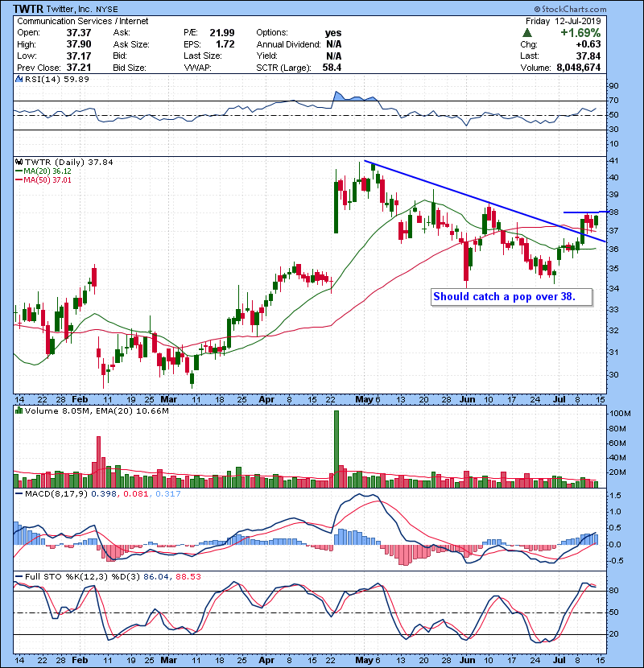Click the Volume panel legend icon

[x=19, y=410]
